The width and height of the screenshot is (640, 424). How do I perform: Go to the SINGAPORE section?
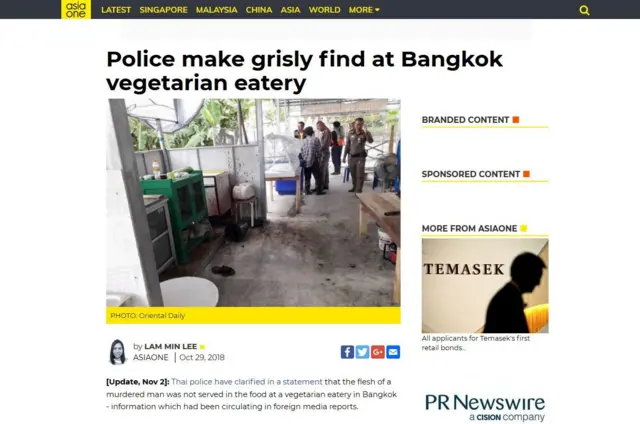pyautogui.click(x=163, y=10)
